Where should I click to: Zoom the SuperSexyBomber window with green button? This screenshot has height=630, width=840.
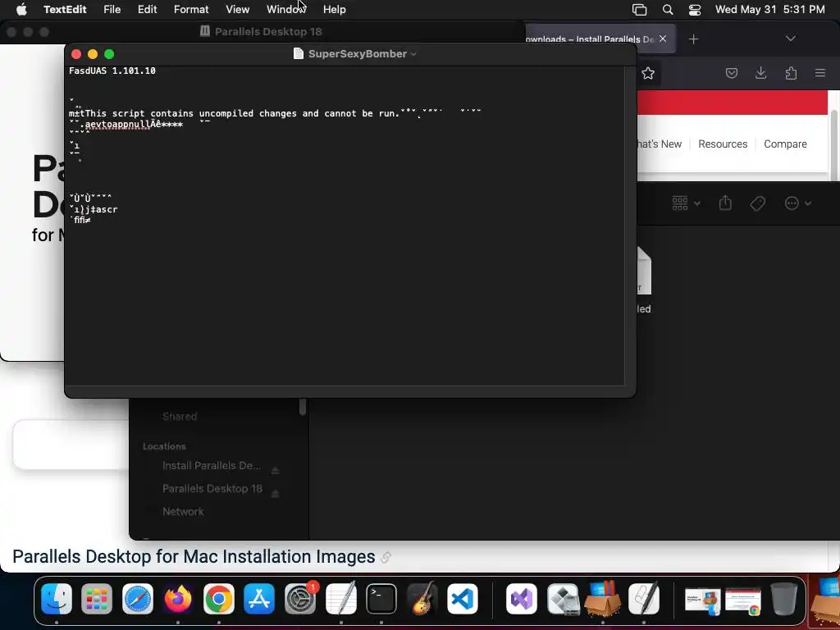pyautogui.click(x=109, y=54)
